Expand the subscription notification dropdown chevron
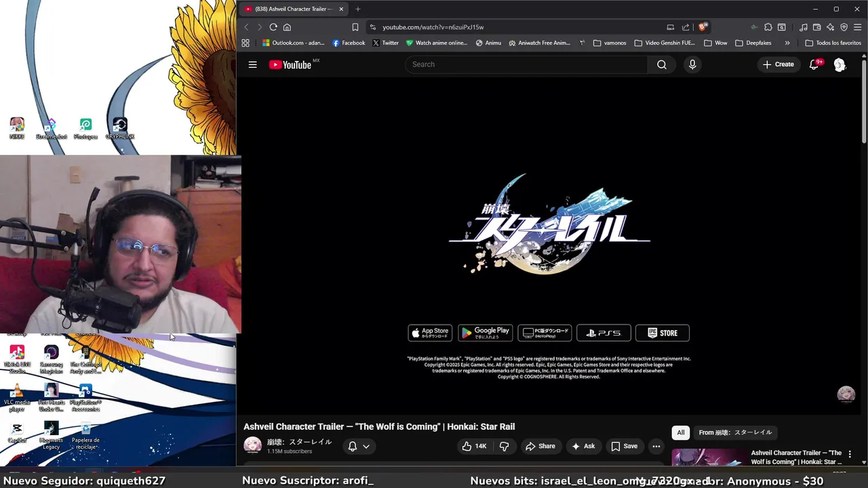The image size is (868, 488). coord(366,446)
